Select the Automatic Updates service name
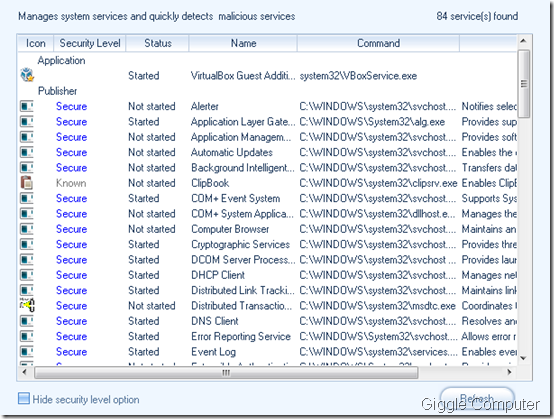The width and height of the screenshot is (554, 419). pyautogui.click(x=232, y=153)
